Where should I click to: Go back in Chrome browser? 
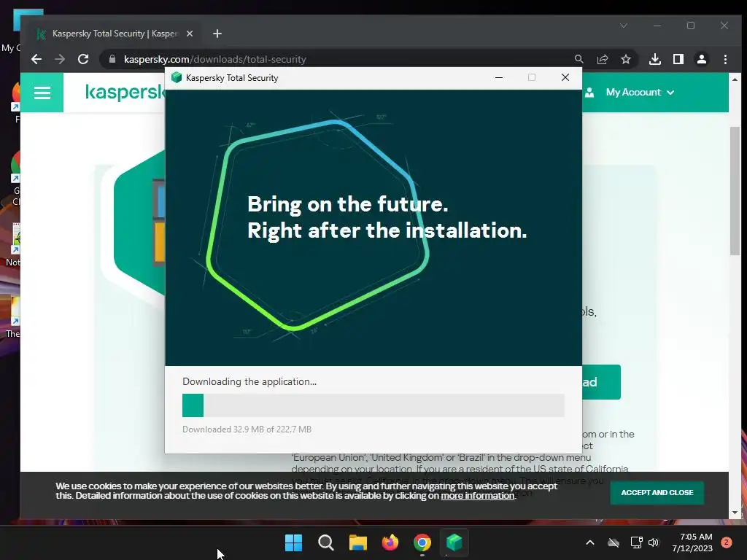(36, 59)
